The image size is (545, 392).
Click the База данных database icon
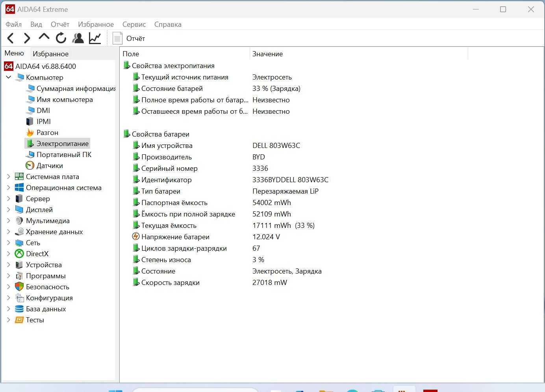[x=19, y=309]
